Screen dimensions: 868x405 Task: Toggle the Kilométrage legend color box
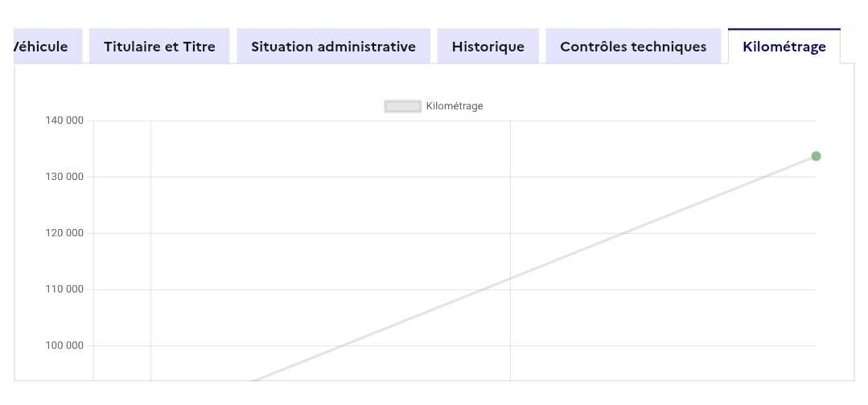coord(403,106)
